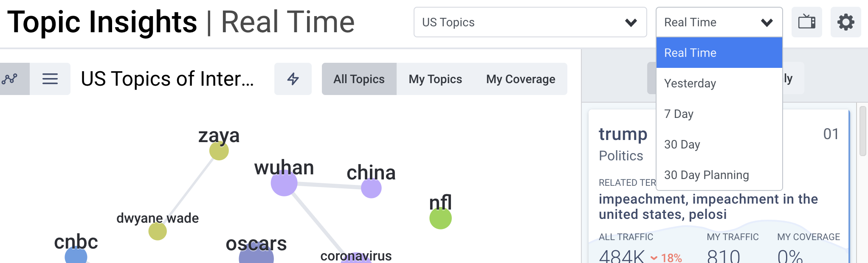Open the trump topic card
Screen dimensions: 868x263
(623, 134)
